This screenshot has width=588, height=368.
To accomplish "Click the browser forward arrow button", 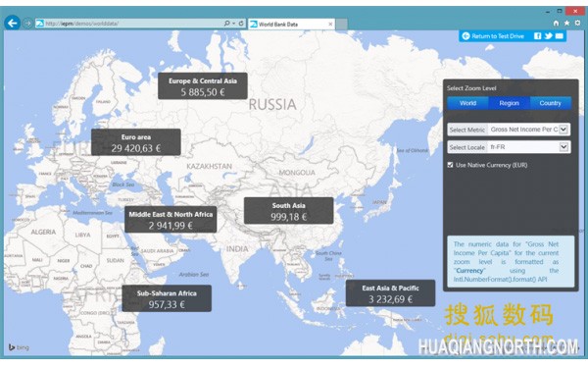I will [x=27, y=24].
